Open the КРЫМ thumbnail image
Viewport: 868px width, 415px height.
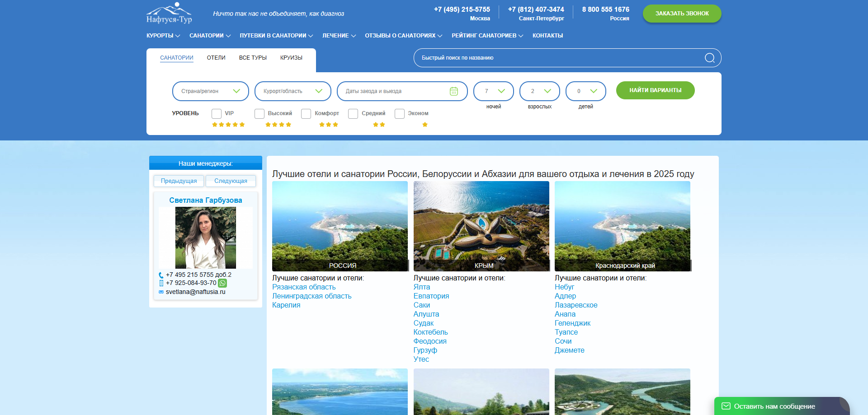(481, 226)
